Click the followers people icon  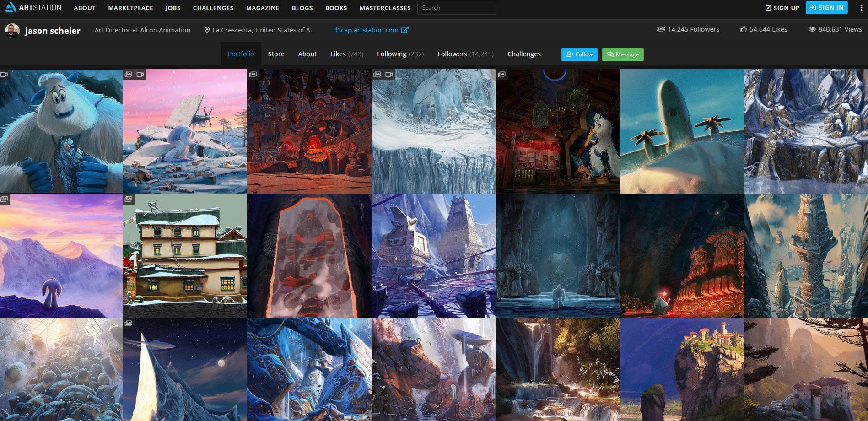[661, 29]
